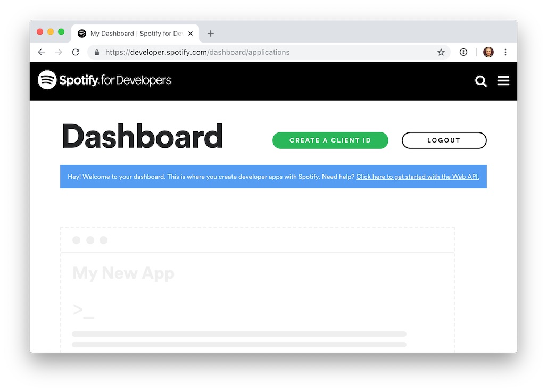Click the Spotify favicon on the tab
This screenshot has height=392, width=547.
[82, 34]
